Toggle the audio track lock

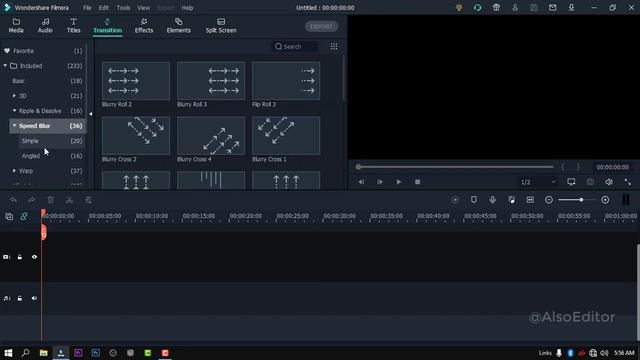click(20, 298)
